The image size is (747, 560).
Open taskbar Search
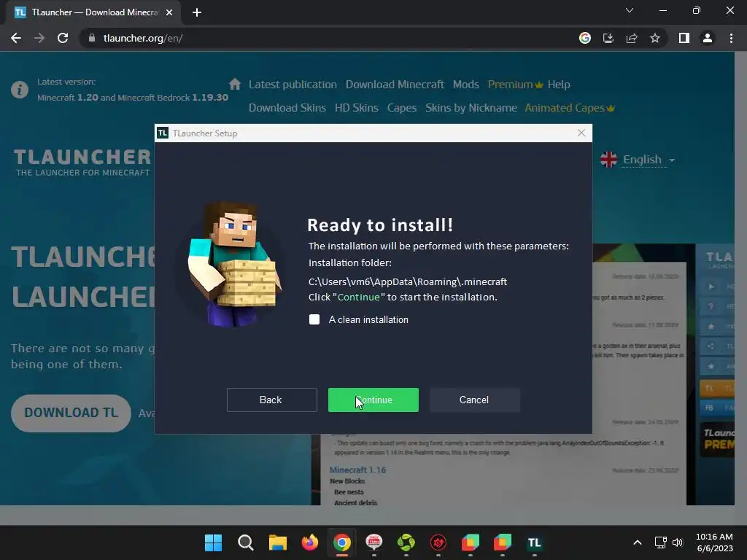pyautogui.click(x=246, y=542)
